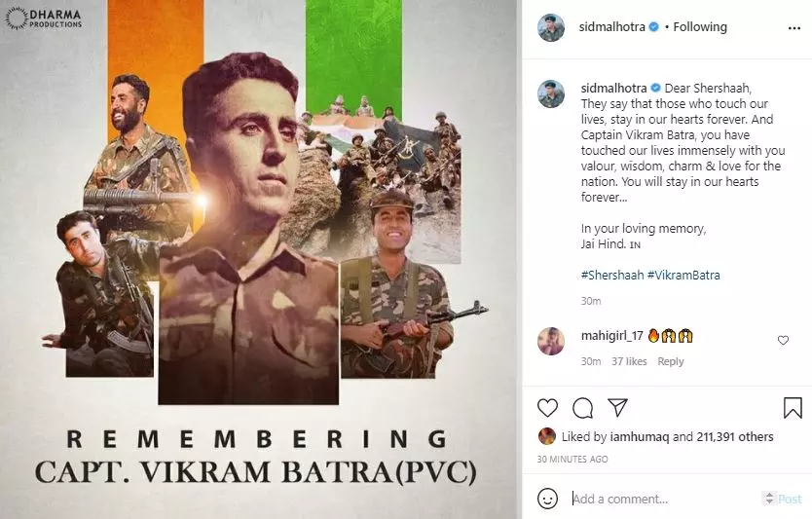Click the verified badge next to sidmalhotra header
Screen dimensions: 812x519
(654, 26)
